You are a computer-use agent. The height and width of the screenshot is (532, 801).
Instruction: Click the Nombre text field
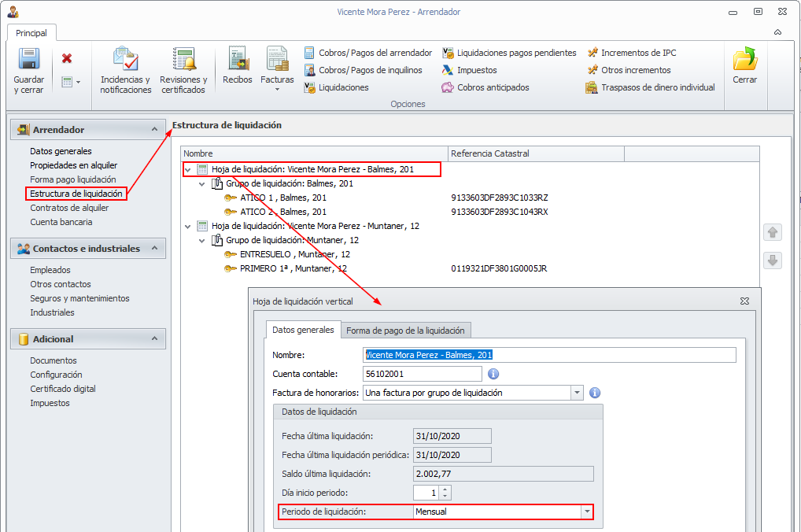coord(549,355)
